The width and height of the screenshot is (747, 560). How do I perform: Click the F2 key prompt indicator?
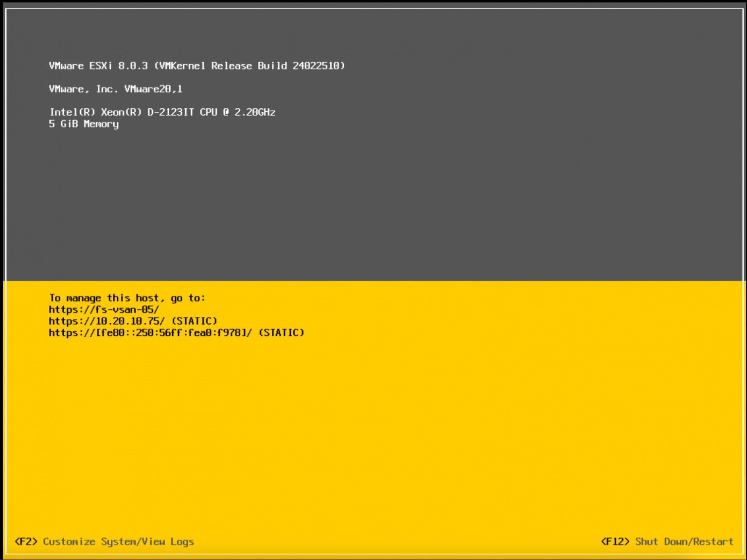pyautogui.click(x=26, y=542)
